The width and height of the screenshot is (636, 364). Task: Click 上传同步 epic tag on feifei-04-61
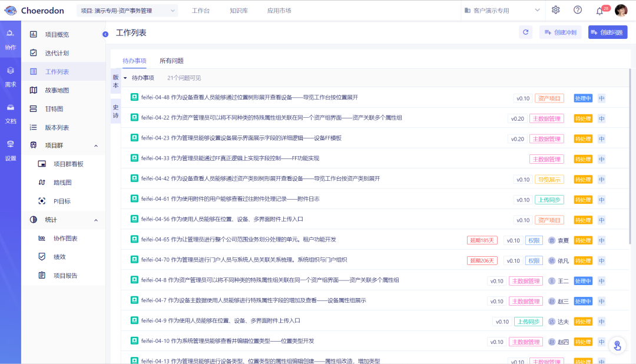point(549,200)
